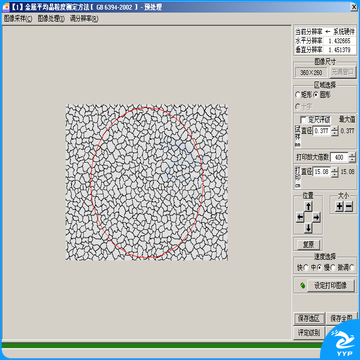
Task: Click the 保存选区 button
Action: click(310, 319)
